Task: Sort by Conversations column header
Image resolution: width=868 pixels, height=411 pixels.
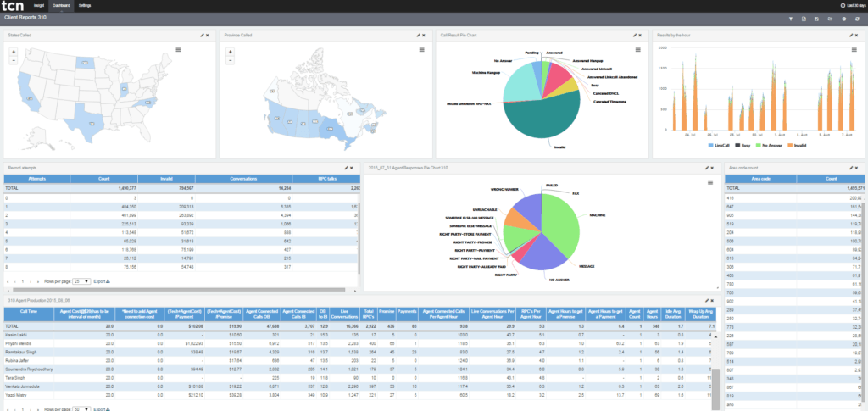Action: [243, 179]
